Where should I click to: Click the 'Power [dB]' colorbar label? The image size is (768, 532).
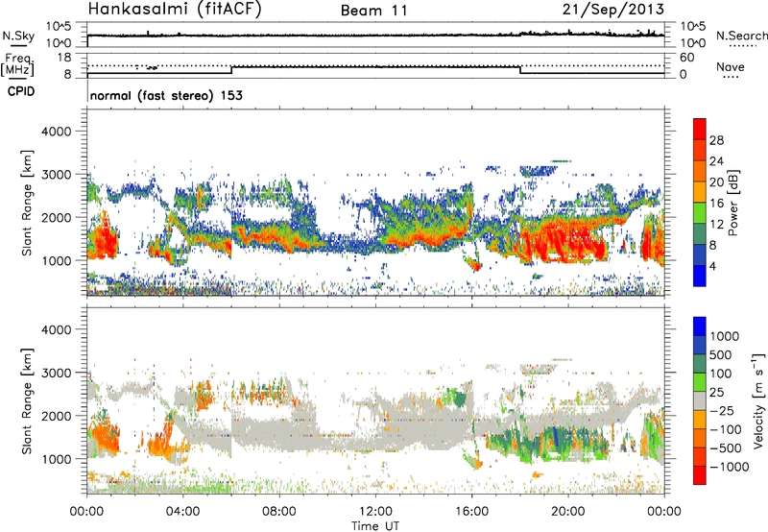732,203
